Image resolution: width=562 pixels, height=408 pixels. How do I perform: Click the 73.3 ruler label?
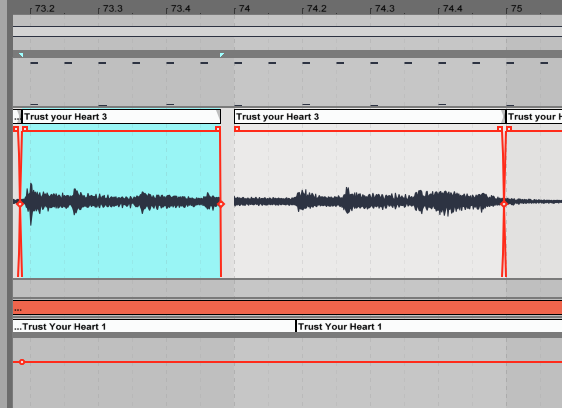coord(113,9)
